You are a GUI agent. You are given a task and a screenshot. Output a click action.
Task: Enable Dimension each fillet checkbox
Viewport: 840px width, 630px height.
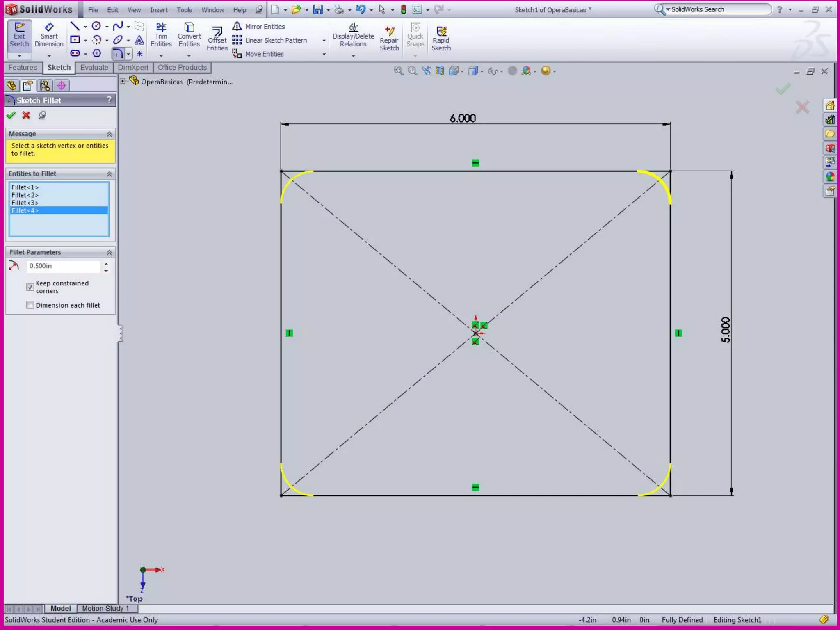(x=30, y=305)
